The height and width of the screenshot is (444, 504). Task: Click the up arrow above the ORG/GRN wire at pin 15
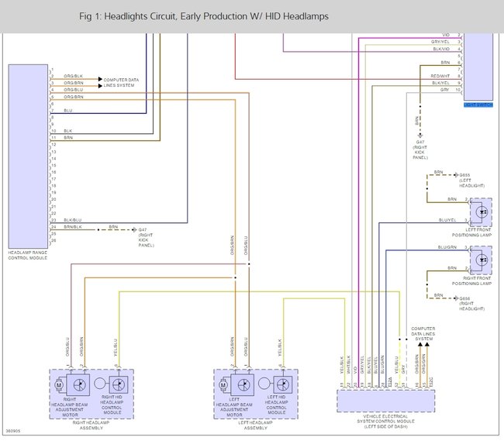pyautogui.click(x=427, y=344)
